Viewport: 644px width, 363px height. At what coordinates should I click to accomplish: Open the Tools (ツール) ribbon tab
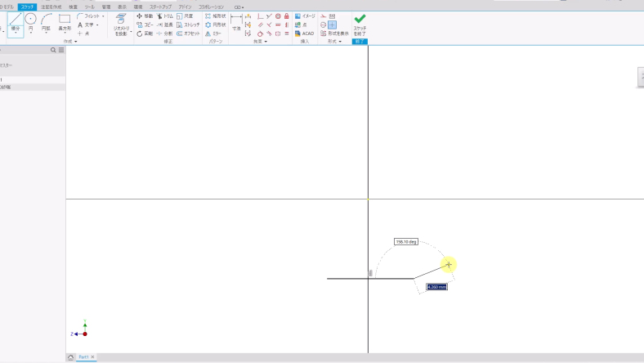click(89, 7)
